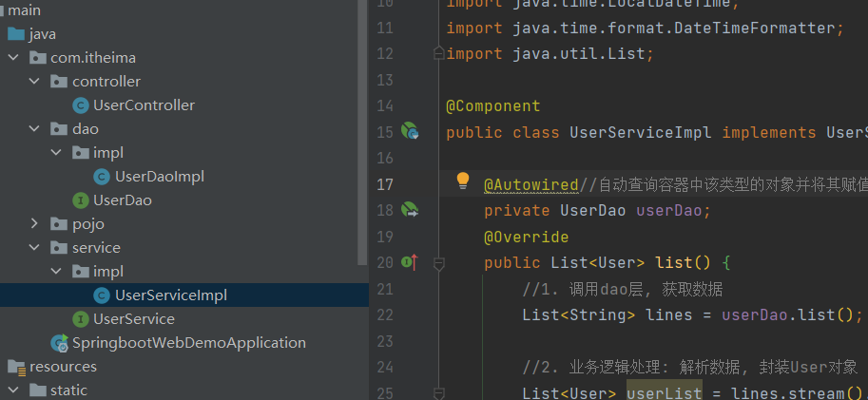Collapse the service package
868x400 pixels.
(34, 247)
